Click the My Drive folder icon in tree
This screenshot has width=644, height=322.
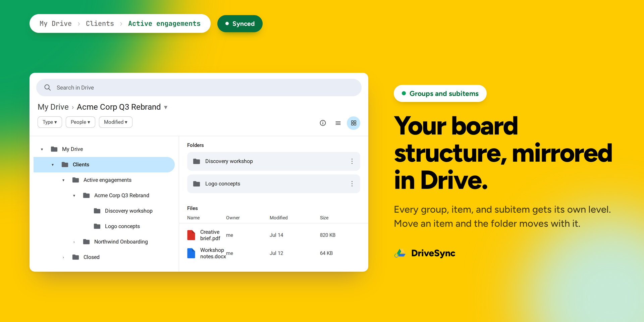point(54,149)
